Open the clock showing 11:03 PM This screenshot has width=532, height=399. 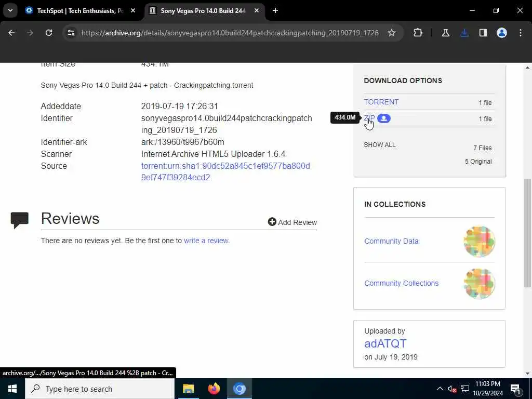tap(488, 389)
